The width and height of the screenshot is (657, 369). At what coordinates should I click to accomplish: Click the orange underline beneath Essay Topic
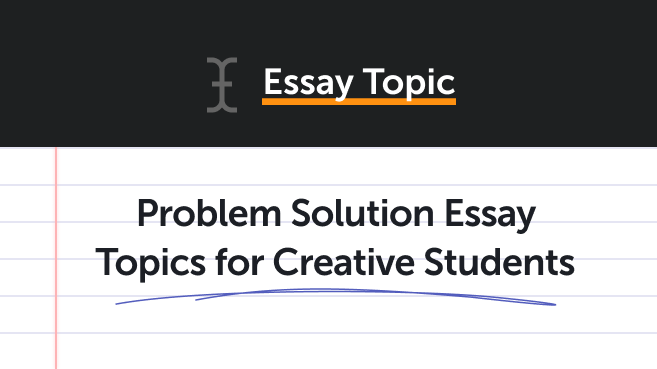[359, 101]
